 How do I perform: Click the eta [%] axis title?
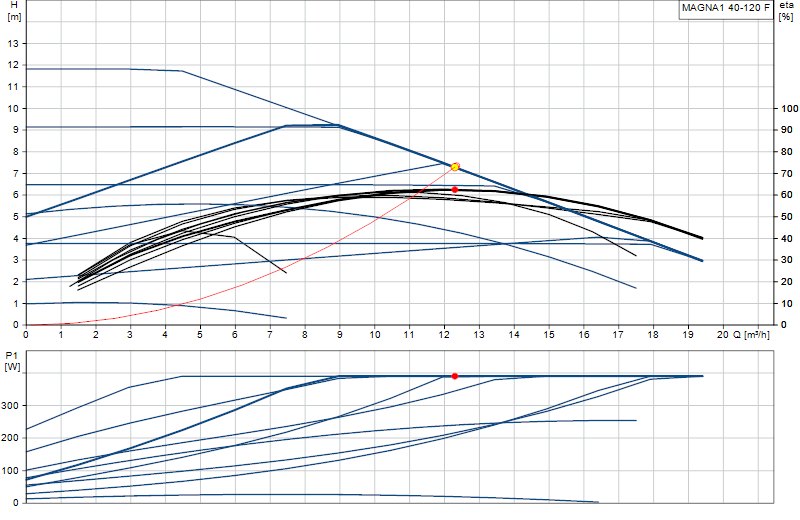[x=786, y=11]
